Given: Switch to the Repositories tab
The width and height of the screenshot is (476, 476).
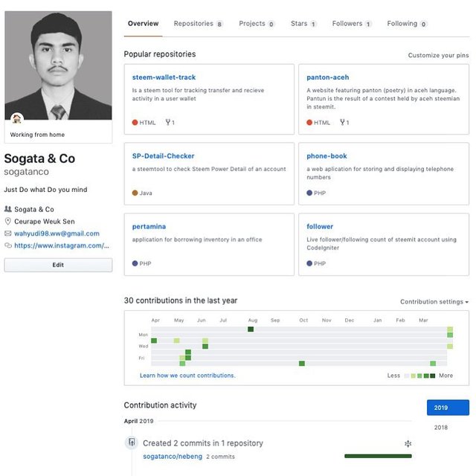Looking at the screenshot, I should pos(198,24).
